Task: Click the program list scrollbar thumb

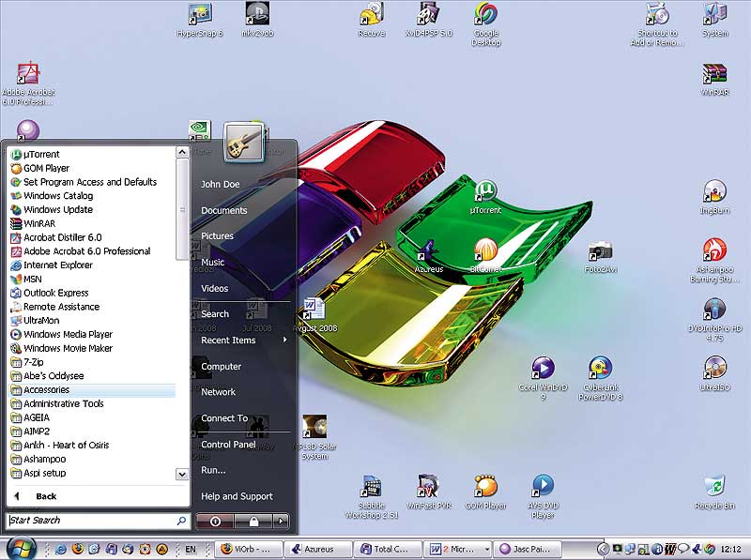Action: [x=182, y=209]
